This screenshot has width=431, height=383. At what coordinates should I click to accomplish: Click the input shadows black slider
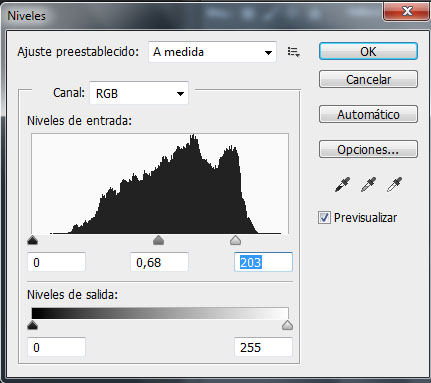point(32,240)
